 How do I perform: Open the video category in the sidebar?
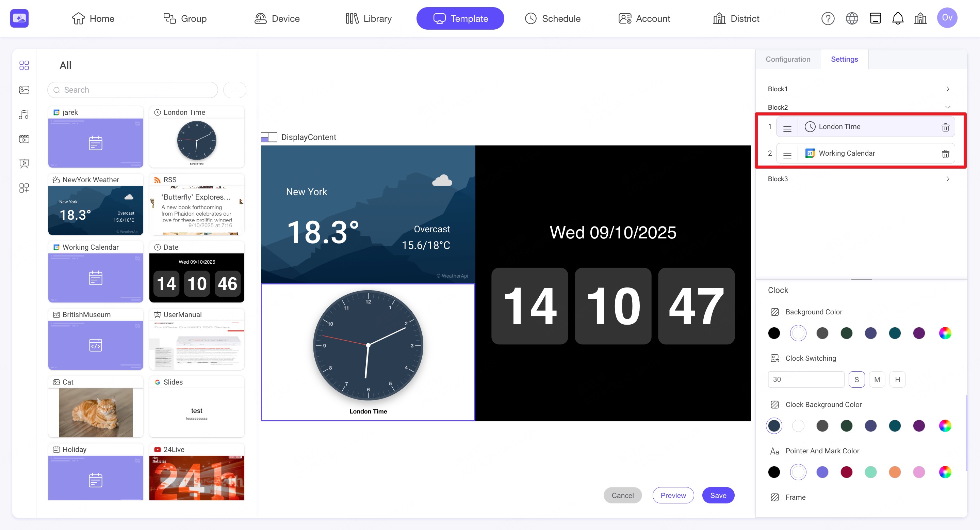(24, 139)
